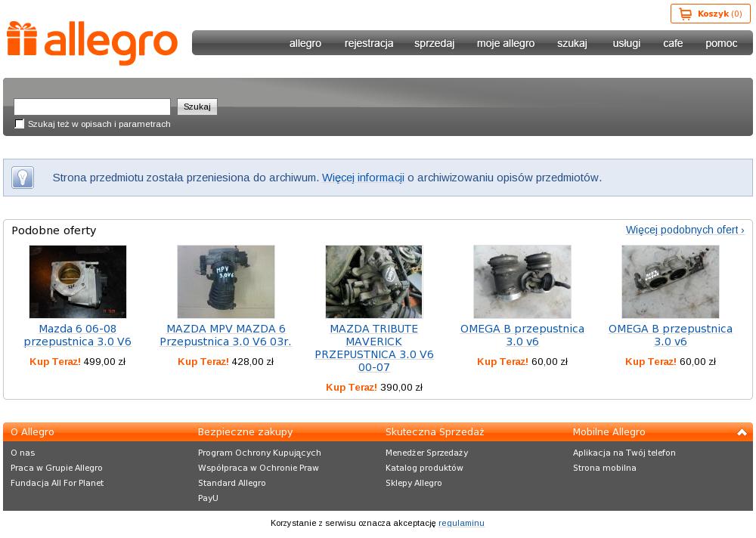Image resolution: width=756 pixels, height=538 pixels.
Task: Click the 390,00 zł price
Action: click(x=401, y=387)
